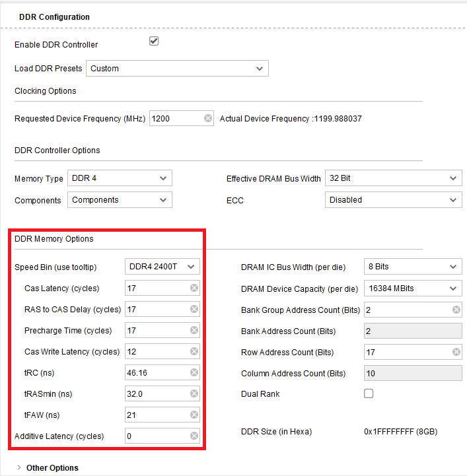Click the tRASmin value input field

click(x=156, y=394)
